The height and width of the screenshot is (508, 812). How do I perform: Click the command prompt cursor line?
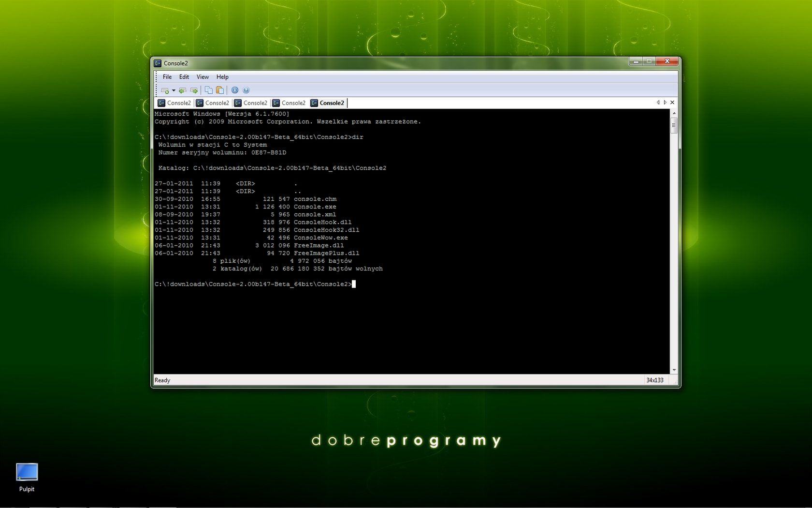[255, 284]
